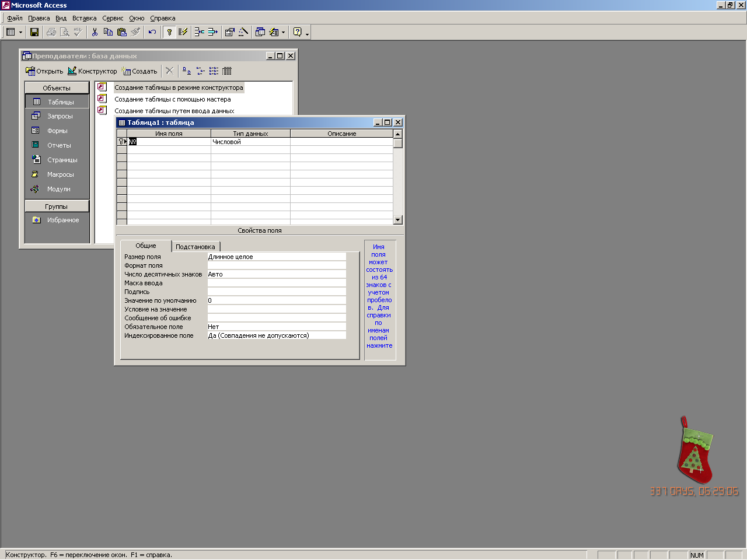This screenshot has width=747, height=560.
Task: Click scroll up arrow in table grid
Action: click(398, 134)
